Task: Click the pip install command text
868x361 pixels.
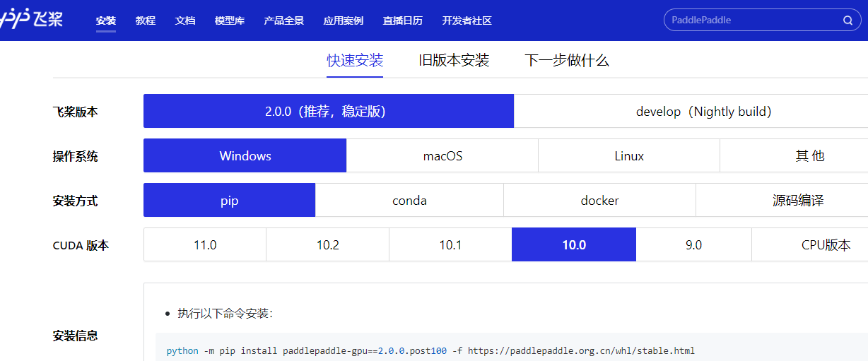Action: (x=430, y=350)
